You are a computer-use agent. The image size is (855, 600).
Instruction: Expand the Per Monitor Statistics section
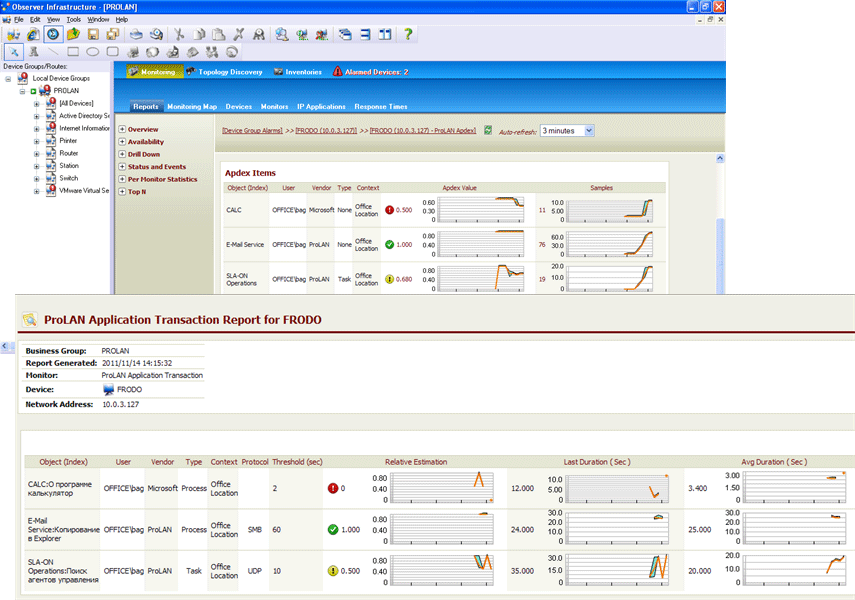(122, 179)
